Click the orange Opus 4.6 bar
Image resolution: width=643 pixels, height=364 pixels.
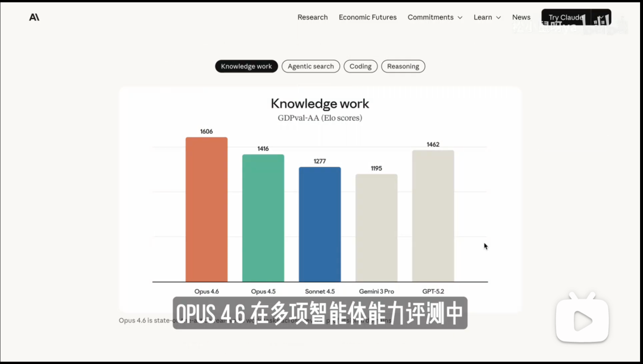click(207, 209)
